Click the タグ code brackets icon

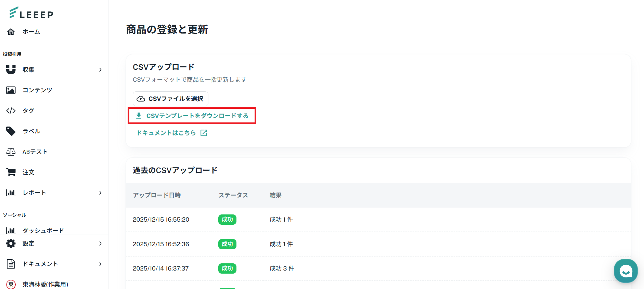[11, 111]
